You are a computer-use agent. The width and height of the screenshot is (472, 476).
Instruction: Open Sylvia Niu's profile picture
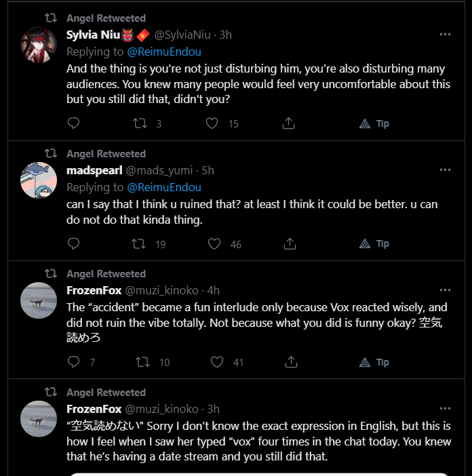tap(39, 44)
